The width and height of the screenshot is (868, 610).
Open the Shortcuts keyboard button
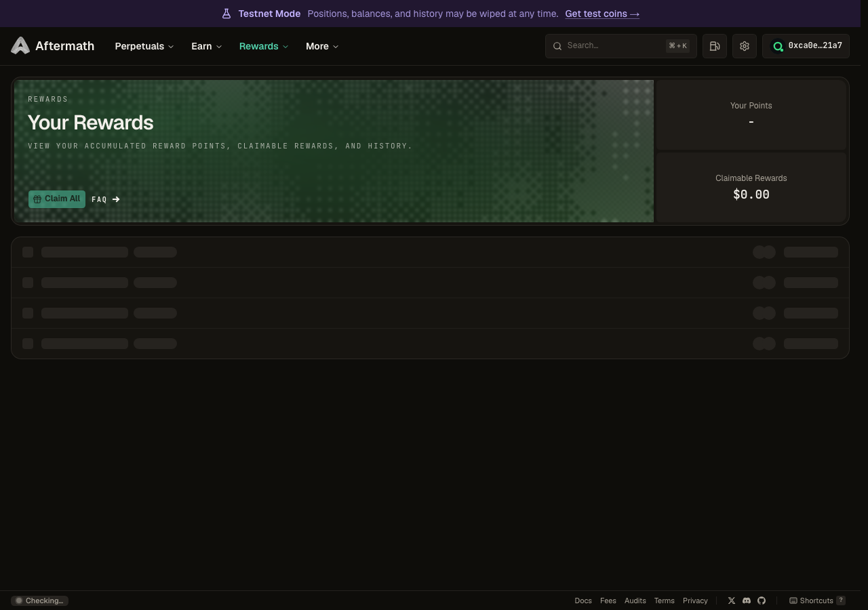pyautogui.click(x=817, y=601)
